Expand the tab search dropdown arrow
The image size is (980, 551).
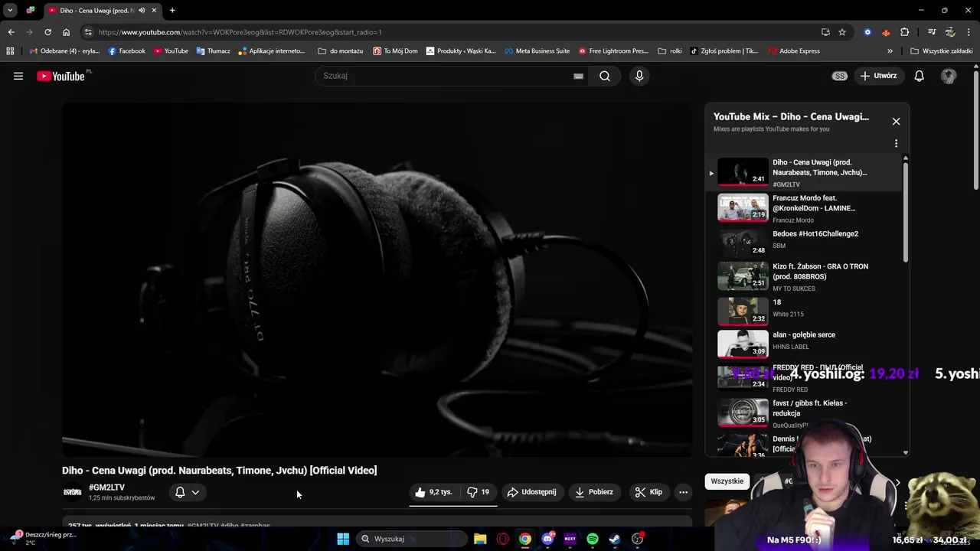[10, 11]
